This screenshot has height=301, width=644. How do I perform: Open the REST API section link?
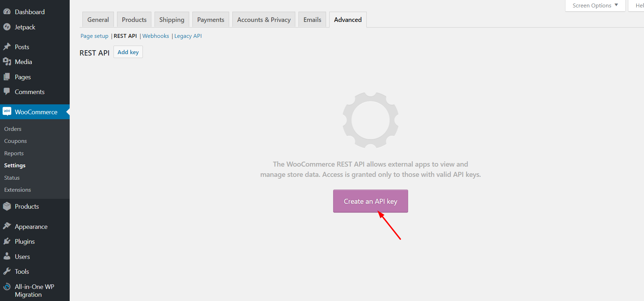[x=125, y=36]
